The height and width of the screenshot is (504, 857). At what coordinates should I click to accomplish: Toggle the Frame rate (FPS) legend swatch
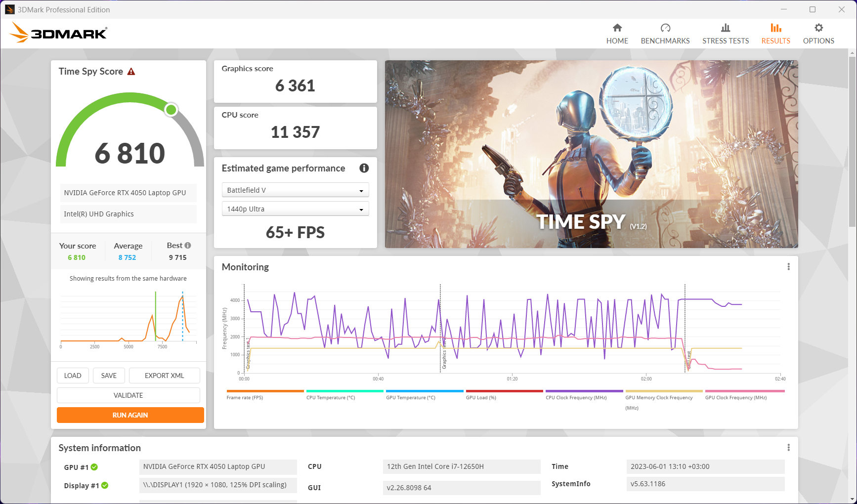(x=265, y=391)
